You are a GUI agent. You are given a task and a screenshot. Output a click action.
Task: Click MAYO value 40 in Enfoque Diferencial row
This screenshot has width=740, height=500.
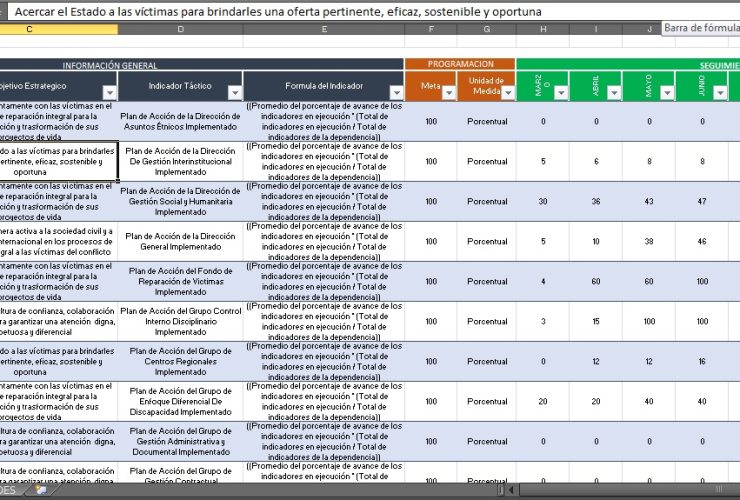coord(649,401)
